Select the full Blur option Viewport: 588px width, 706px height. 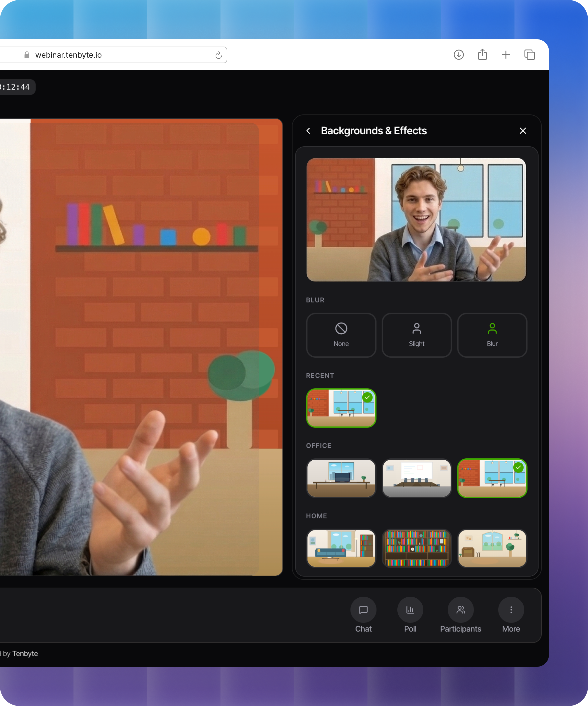[492, 335]
